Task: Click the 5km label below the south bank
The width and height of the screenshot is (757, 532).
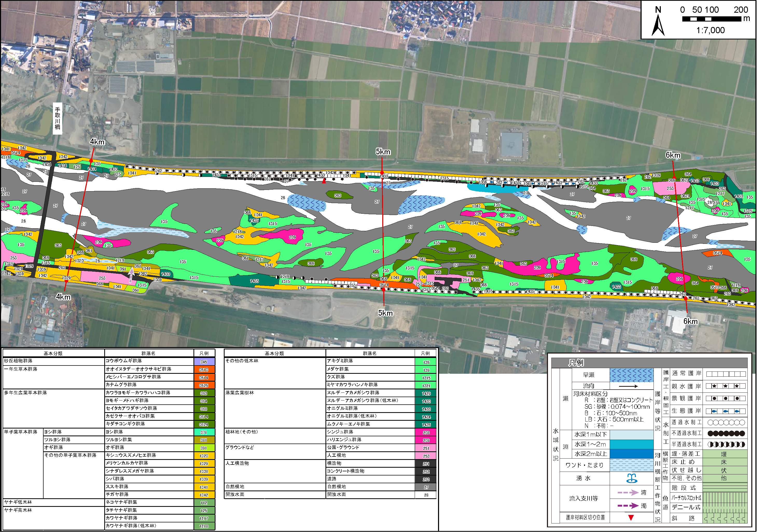Action: (385, 313)
